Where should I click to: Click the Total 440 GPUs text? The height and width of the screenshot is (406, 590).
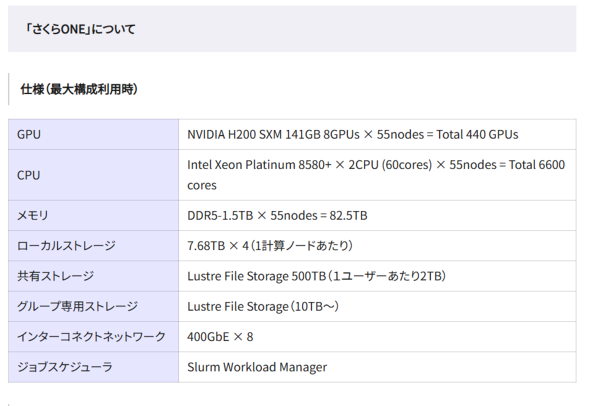click(477, 134)
